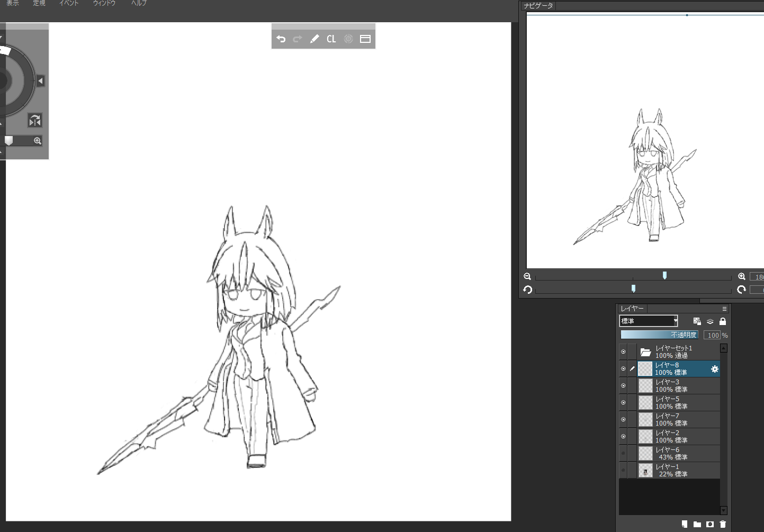Zoom out using the navigator magnifier minus icon
The width and height of the screenshot is (764, 532).
coord(527,276)
